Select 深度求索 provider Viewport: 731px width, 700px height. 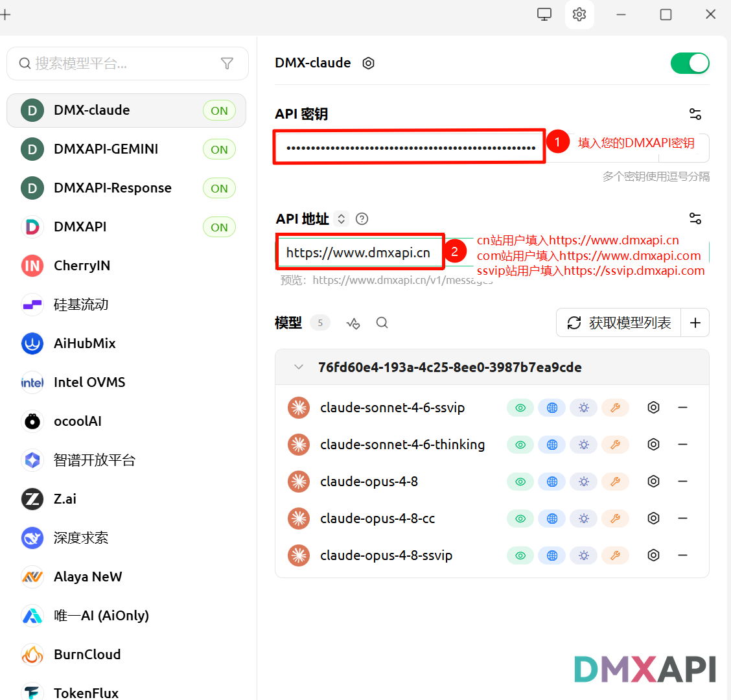click(126, 538)
